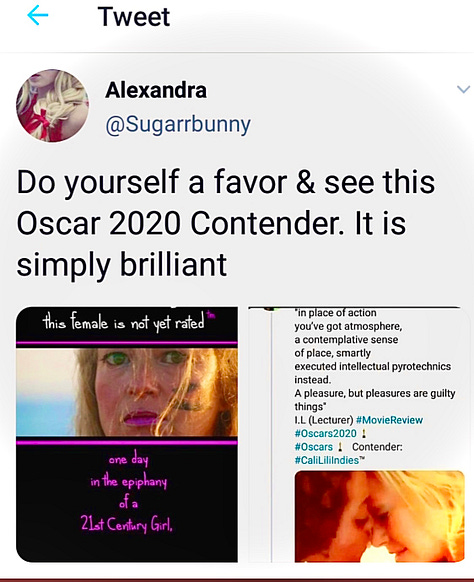
Task: Tap the woman's face photo in the poster
Action: [127, 392]
